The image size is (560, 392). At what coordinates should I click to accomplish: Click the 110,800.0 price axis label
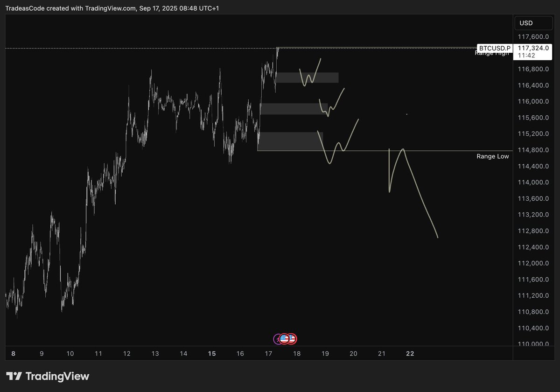click(533, 312)
